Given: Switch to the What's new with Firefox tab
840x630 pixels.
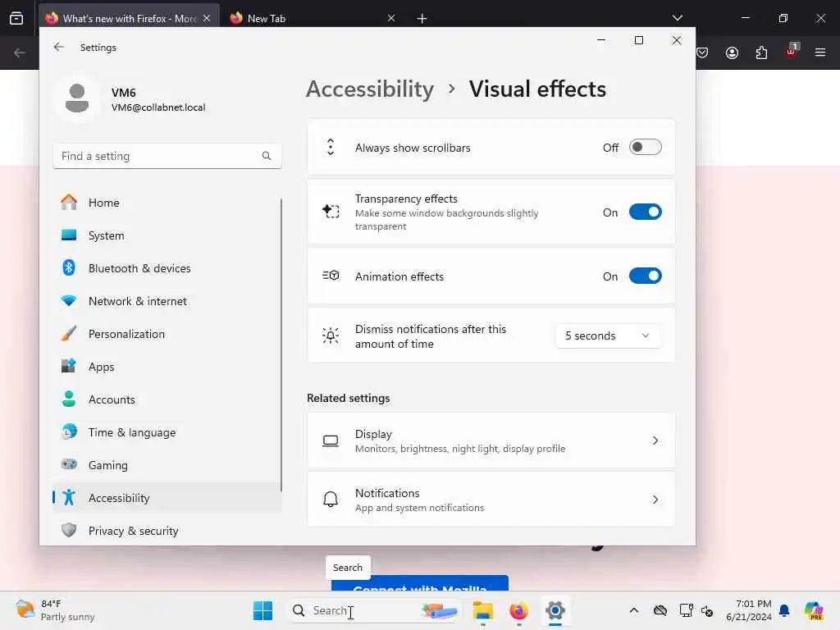Looking at the screenshot, I should pos(129,18).
